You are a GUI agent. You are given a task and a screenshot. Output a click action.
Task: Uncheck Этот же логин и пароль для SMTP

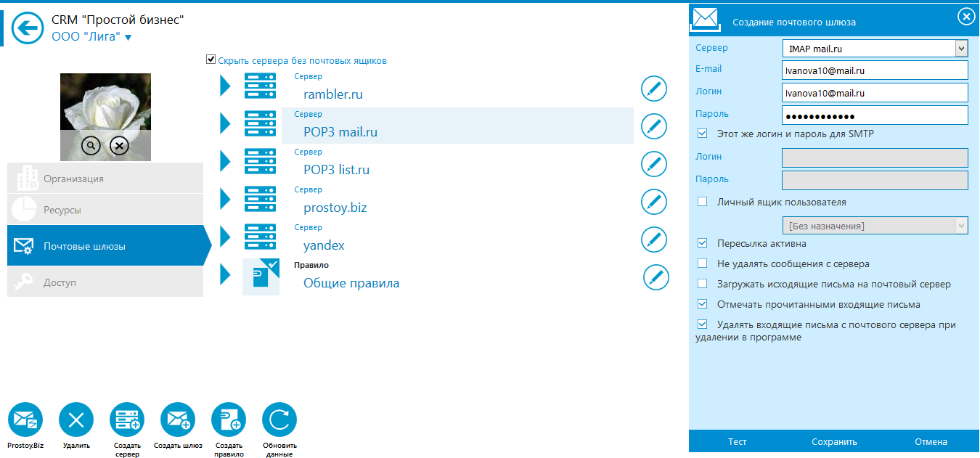702,134
